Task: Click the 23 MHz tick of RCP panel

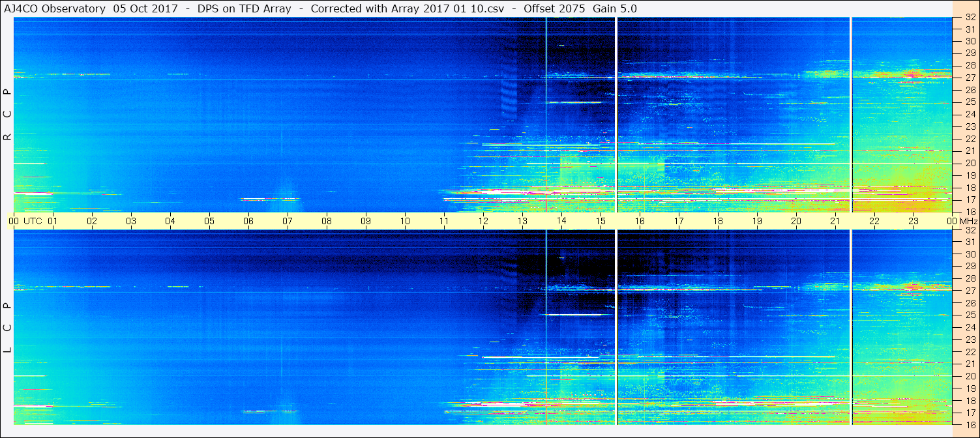Action: click(x=970, y=126)
